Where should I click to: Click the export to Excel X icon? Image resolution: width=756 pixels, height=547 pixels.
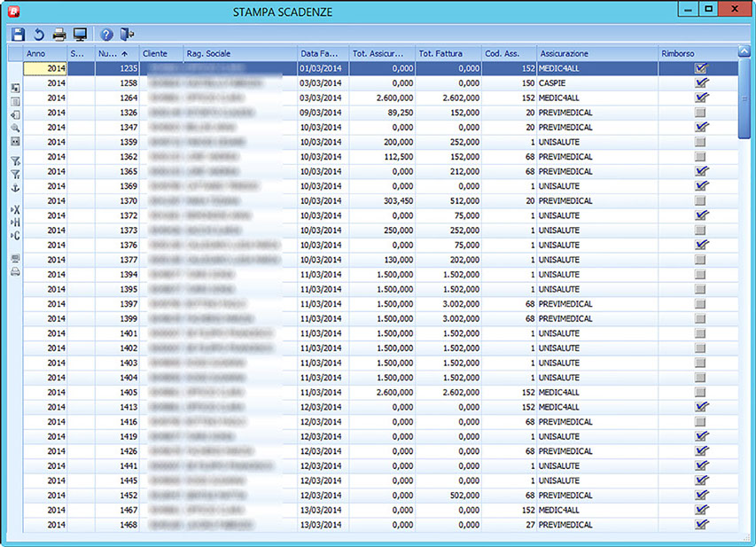pos(15,209)
